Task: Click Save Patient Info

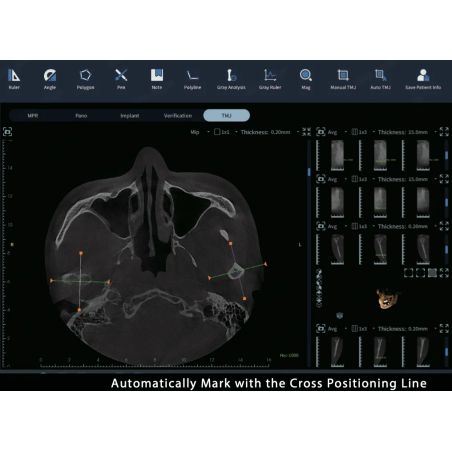Action: pyautogui.click(x=423, y=79)
